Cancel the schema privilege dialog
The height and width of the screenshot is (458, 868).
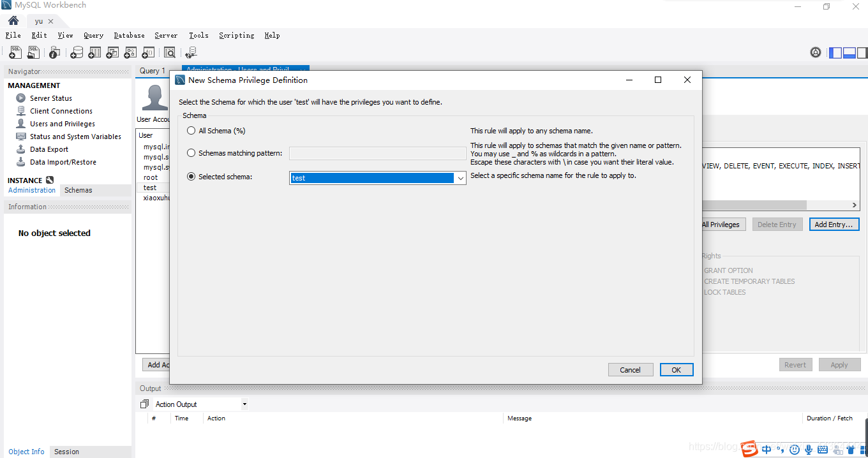pos(630,370)
